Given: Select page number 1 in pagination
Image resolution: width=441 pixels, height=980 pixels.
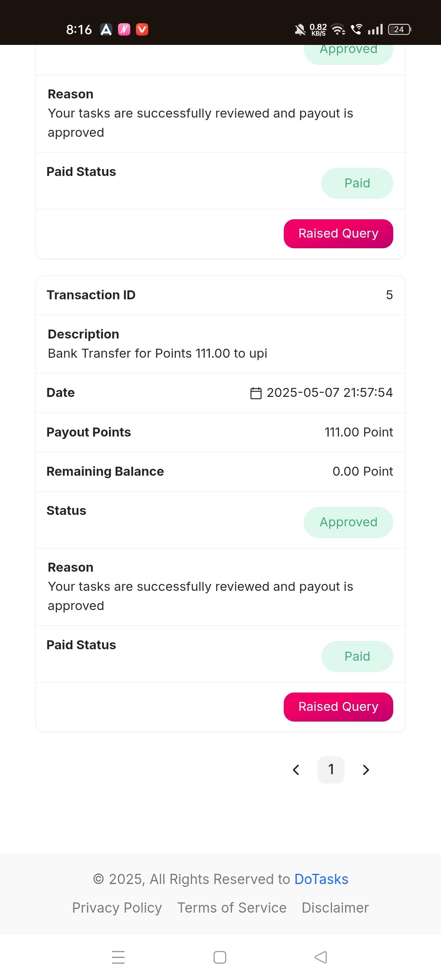Looking at the screenshot, I should (331, 770).
